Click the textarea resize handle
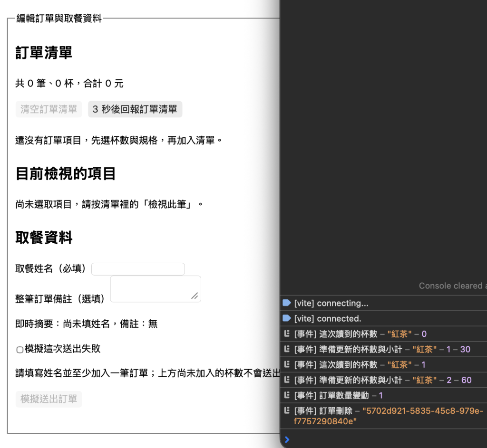This screenshot has width=487, height=448. (195, 296)
